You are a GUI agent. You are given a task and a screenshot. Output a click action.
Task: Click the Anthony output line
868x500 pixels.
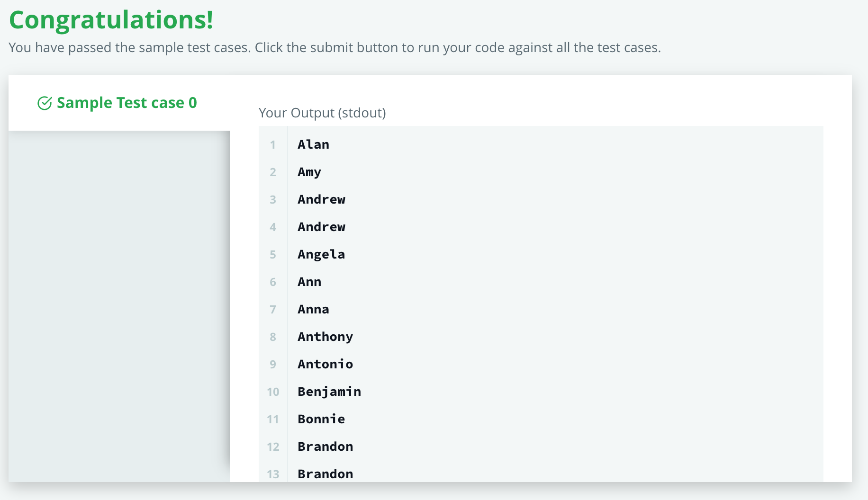(325, 337)
